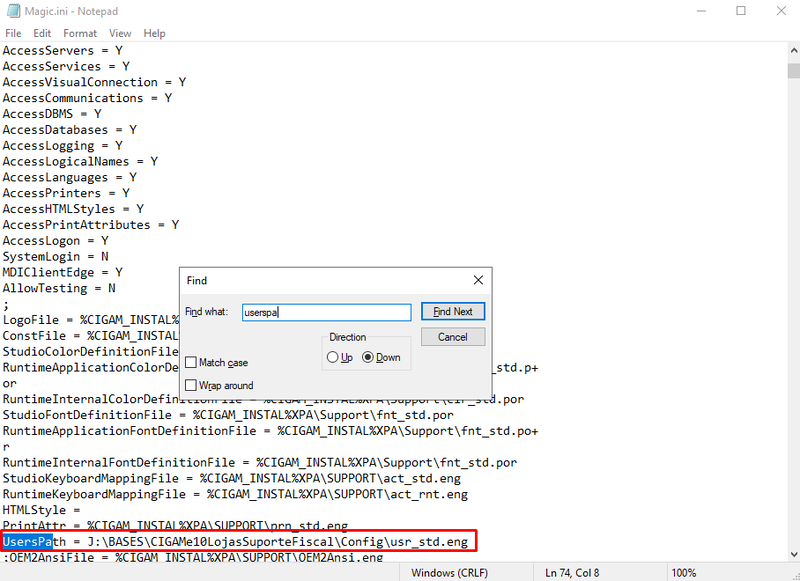Minimize the Notepad window

[702, 11]
